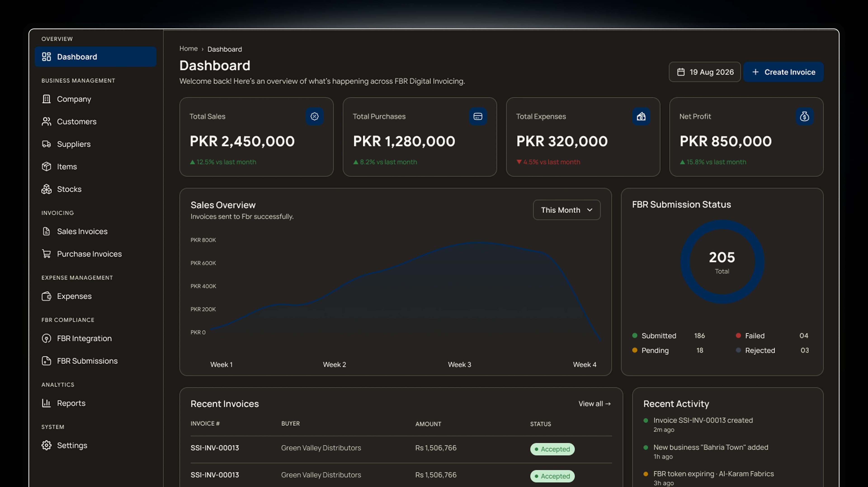
Task: Click the Company building icon
Action: [x=46, y=99]
